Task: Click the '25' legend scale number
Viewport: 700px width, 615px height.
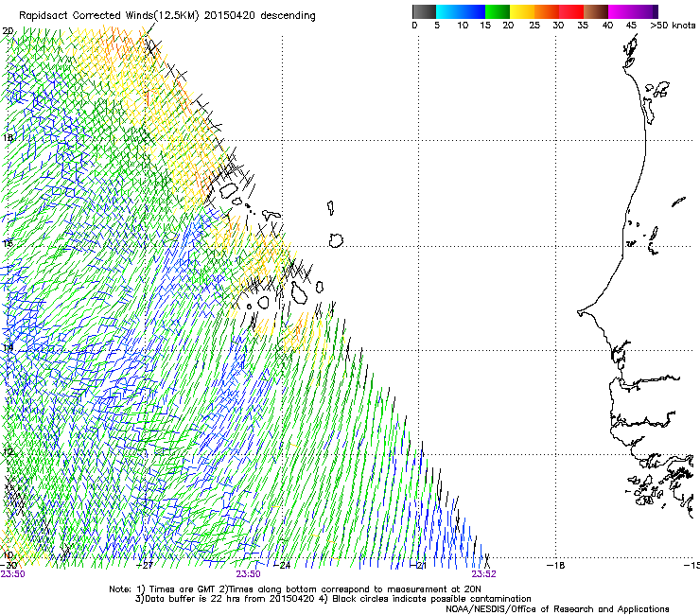Action: tap(534, 26)
